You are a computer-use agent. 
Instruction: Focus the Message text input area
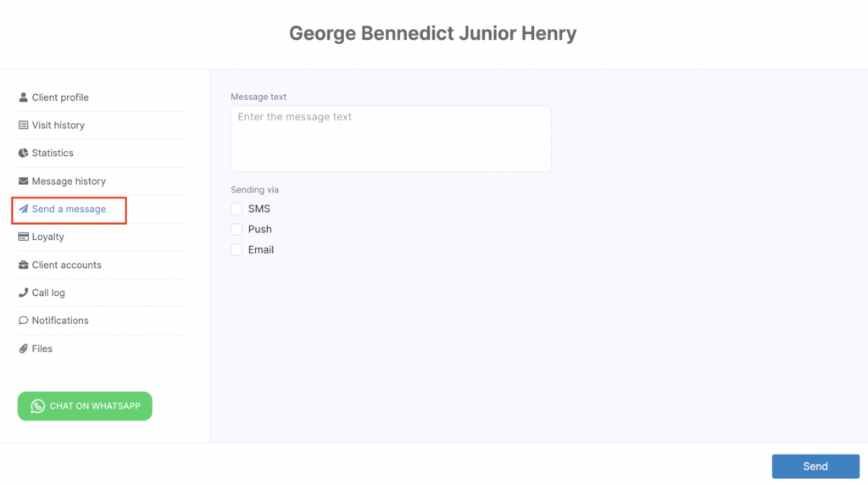(391, 139)
